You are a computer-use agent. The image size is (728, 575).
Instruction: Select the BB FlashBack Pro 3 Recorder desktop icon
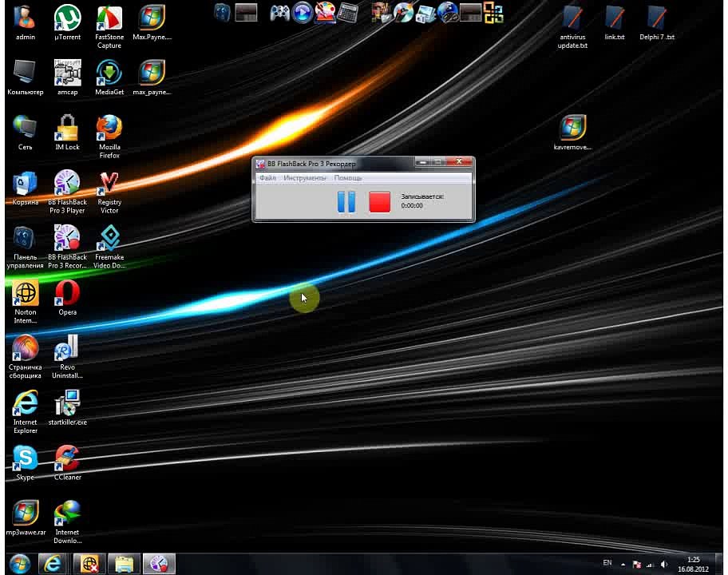[67, 247]
